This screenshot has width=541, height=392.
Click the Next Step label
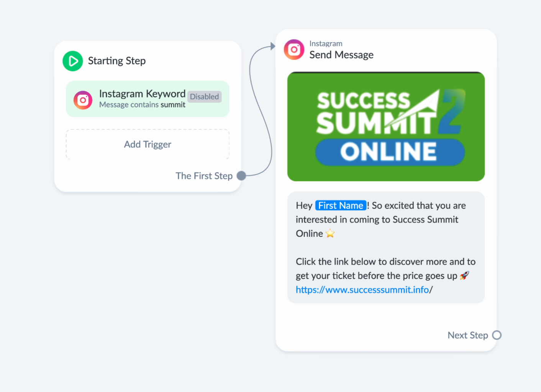click(x=468, y=335)
